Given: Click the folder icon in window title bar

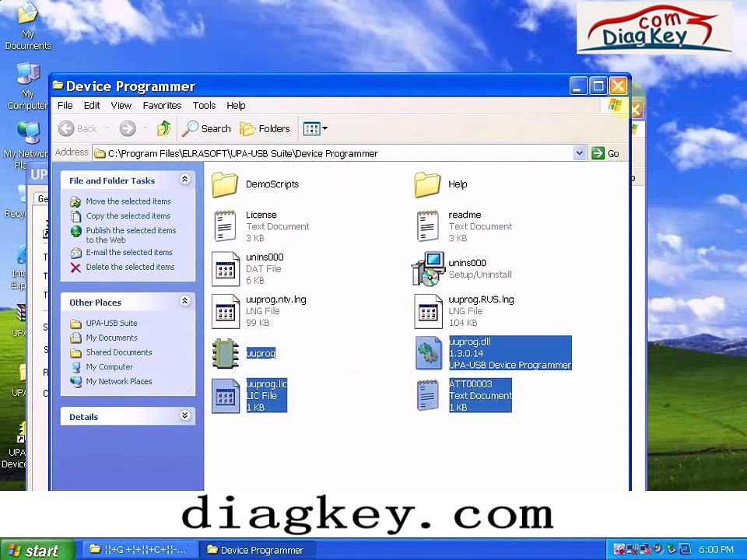Looking at the screenshot, I should 58,86.
